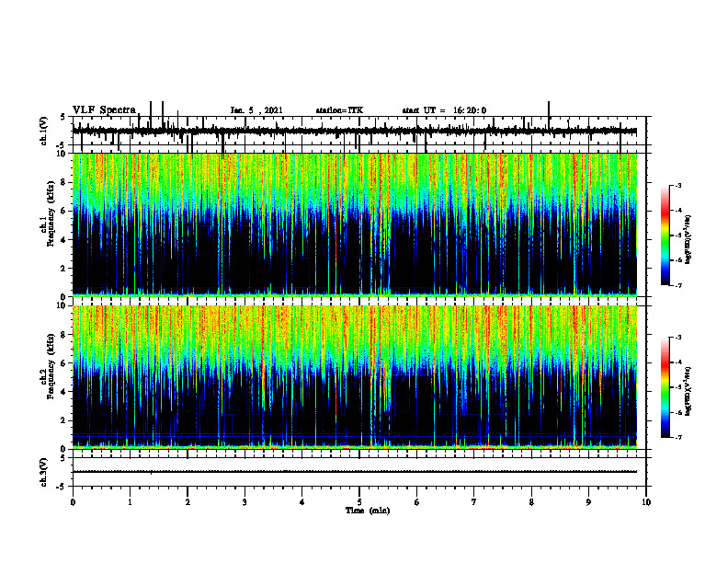Click the "4" kHz tick on ch.2 frequency axis
The width and height of the screenshot is (728, 563).
(64, 392)
